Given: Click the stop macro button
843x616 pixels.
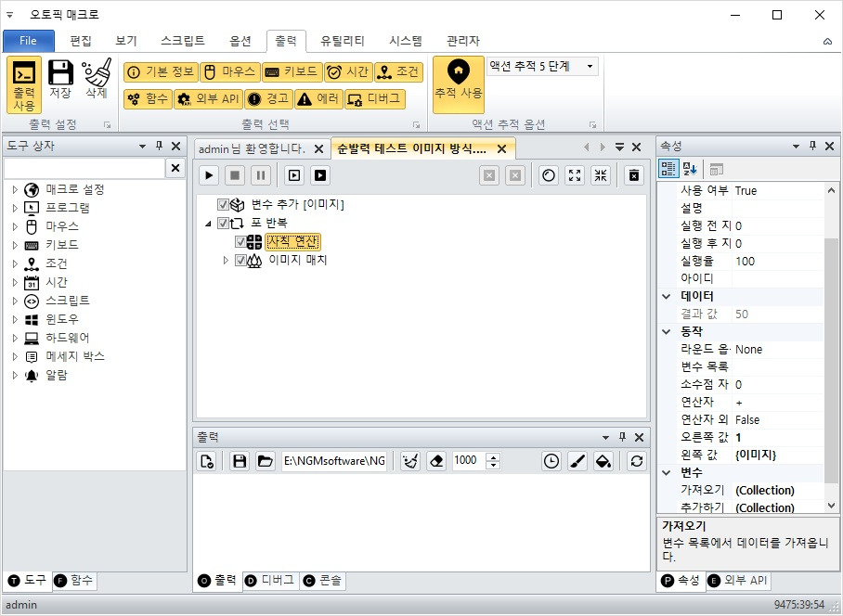Looking at the screenshot, I should pos(235,175).
